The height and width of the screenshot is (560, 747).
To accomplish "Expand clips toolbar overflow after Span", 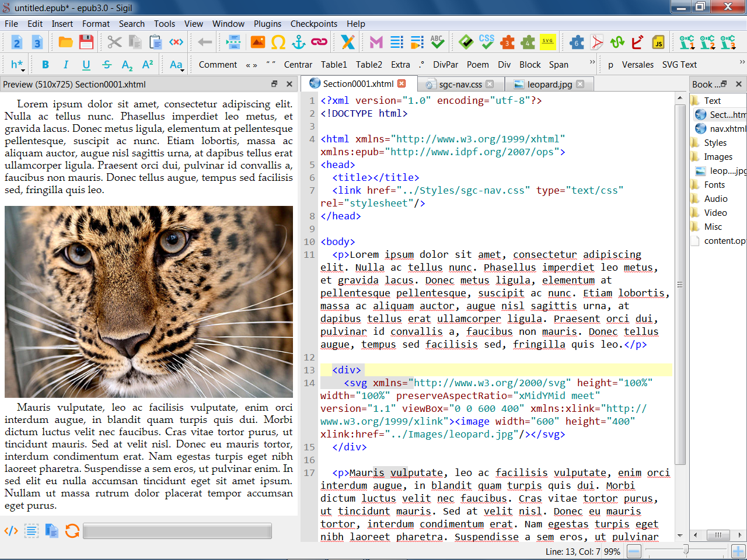I will click(592, 62).
